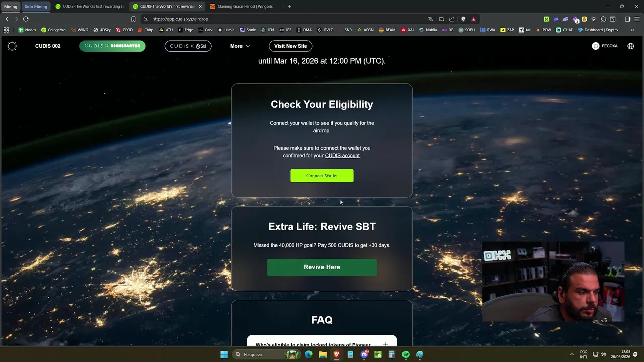Switch to the Solo Mining tab group
The width and height of the screenshot is (644, 362).
point(36,7)
